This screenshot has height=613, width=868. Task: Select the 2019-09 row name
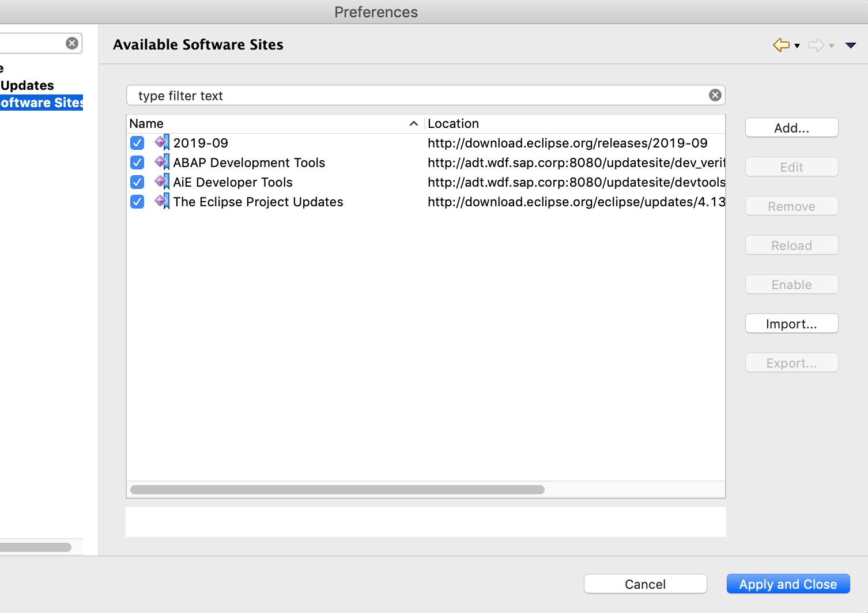click(x=201, y=143)
